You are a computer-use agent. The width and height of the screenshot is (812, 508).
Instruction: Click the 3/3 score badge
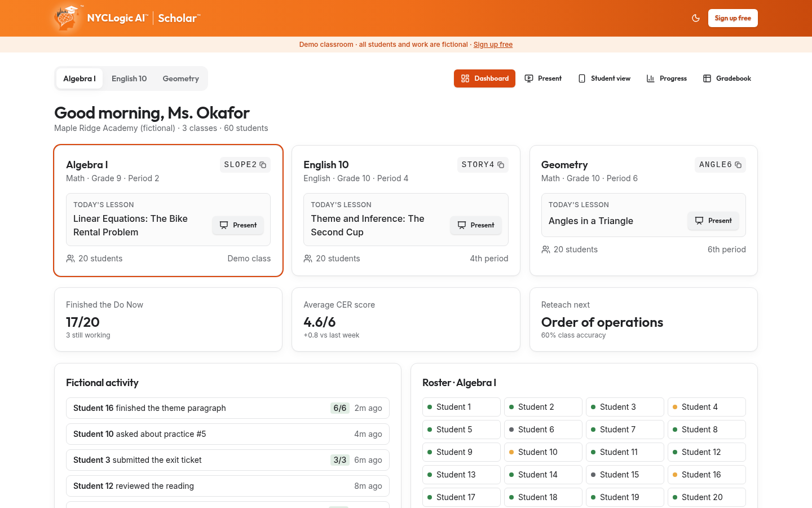340,460
